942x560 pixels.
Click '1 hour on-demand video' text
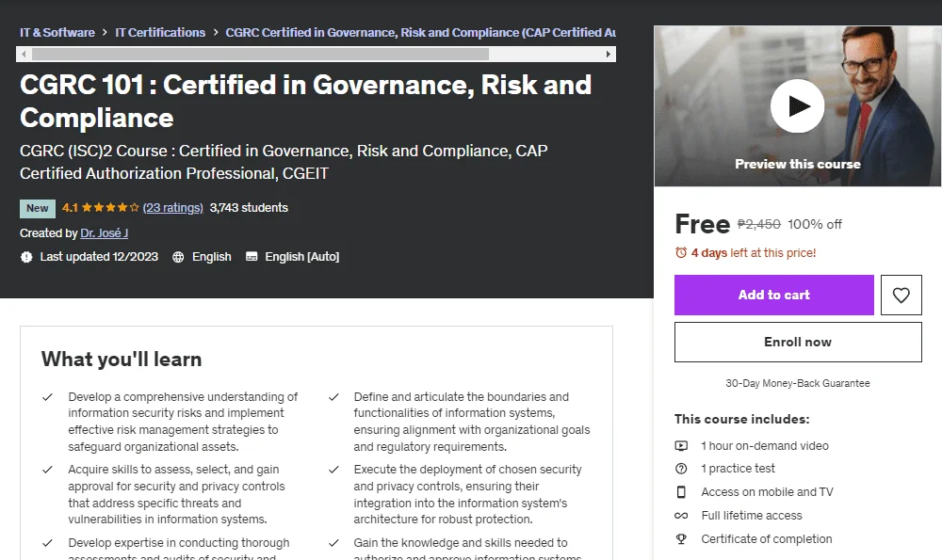765,446
